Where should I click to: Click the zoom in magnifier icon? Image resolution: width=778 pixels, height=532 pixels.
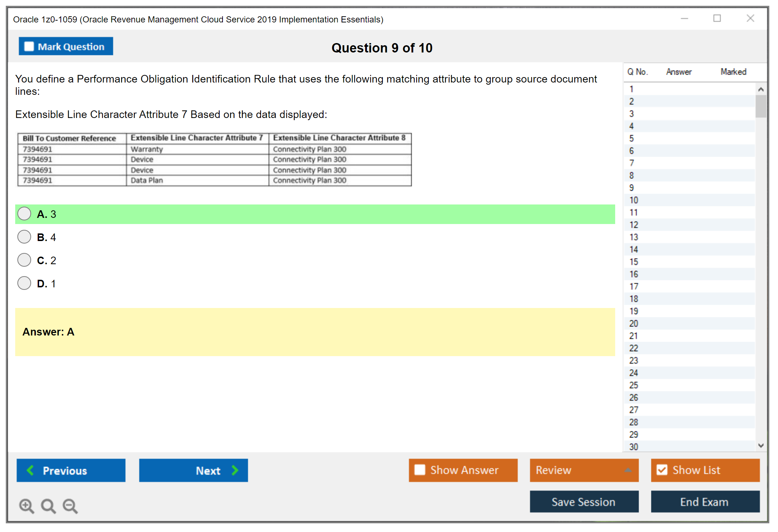coord(26,506)
